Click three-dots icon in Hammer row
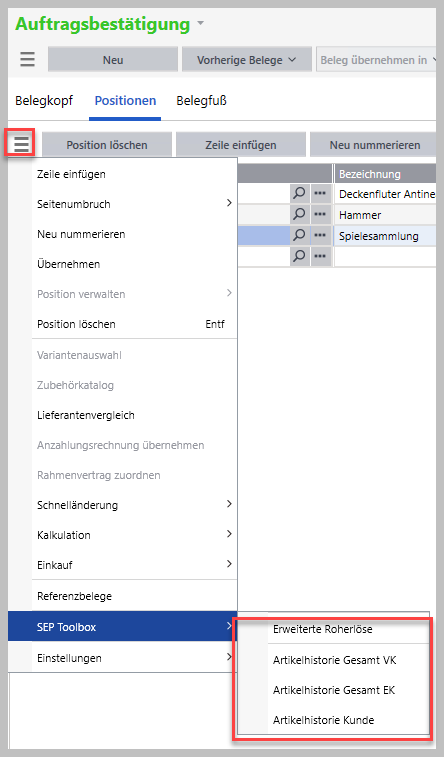The height and width of the screenshot is (757, 444). (320, 214)
